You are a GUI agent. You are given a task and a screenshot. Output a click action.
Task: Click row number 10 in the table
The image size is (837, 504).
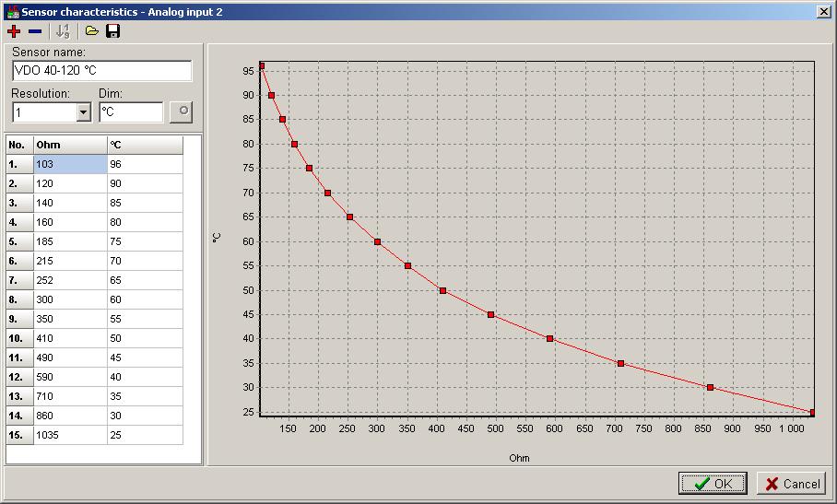coord(19,338)
